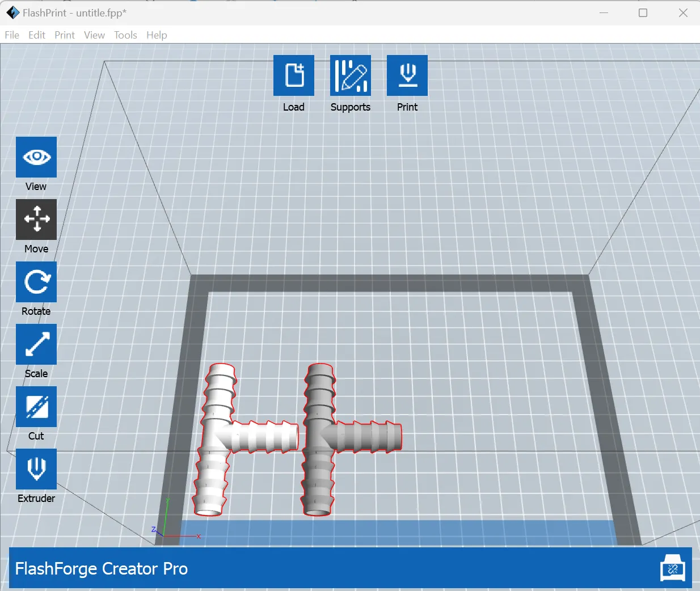Select the Rotate tool
The width and height of the screenshot is (700, 591).
tap(36, 282)
